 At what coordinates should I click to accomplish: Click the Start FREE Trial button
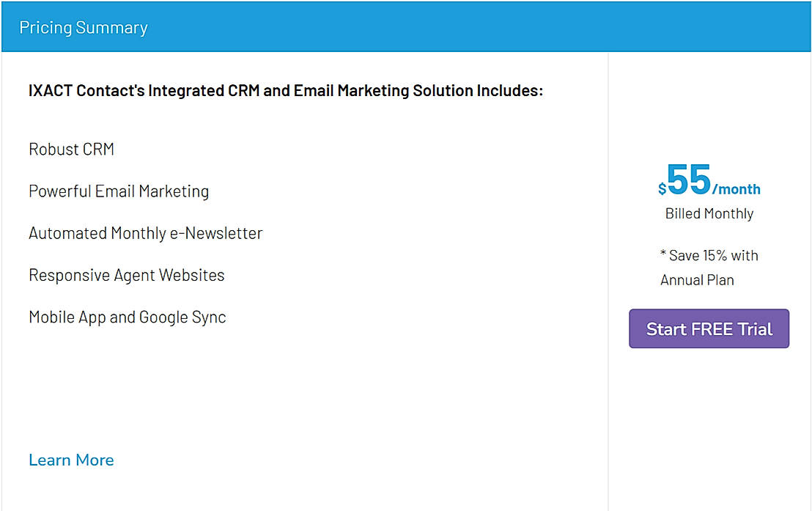pos(709,328)
